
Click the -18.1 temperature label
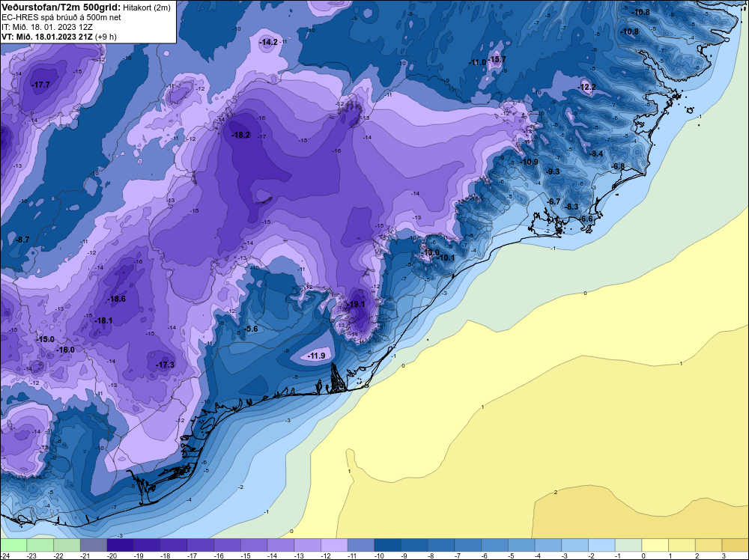[103, 320]
